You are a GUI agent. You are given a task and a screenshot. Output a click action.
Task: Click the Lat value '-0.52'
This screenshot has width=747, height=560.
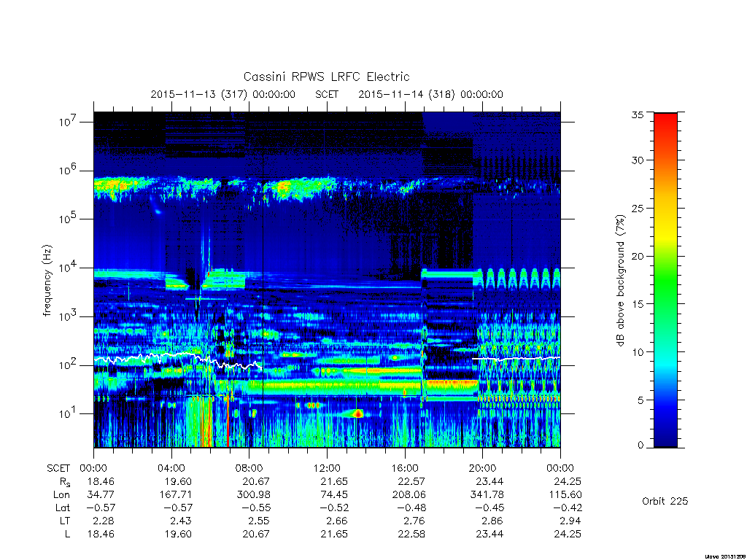tap(334, 507)
